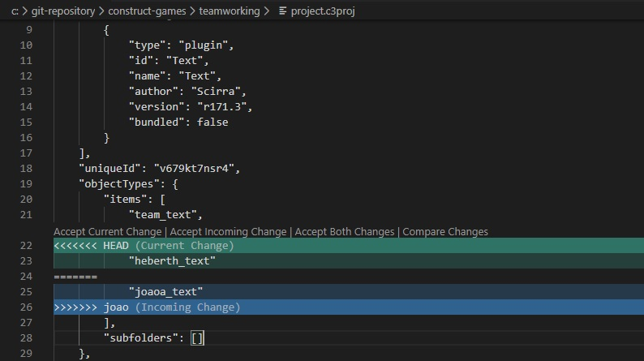
Task: Accept Both Changes in merge conflict
Action: pyautogui.click(x=344, y=232)
